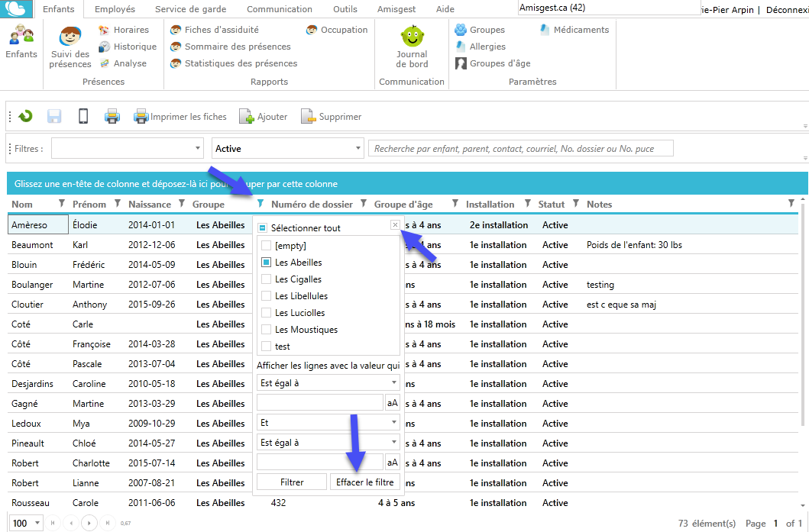Click Effacer le filtre button
Image resolution: width=809 pixels, height=532 pixels.
[364, 482]
